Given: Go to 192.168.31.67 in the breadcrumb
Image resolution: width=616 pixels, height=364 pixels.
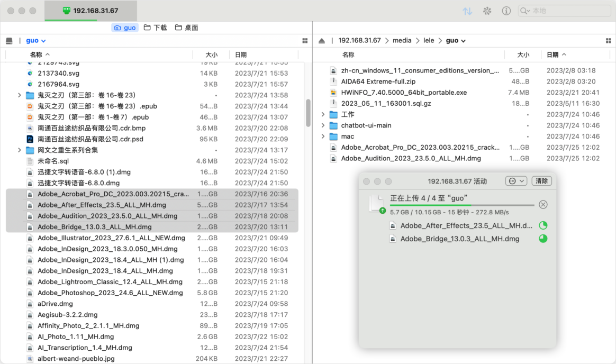Looking at the screenshot, I should (x=359, y=40).
